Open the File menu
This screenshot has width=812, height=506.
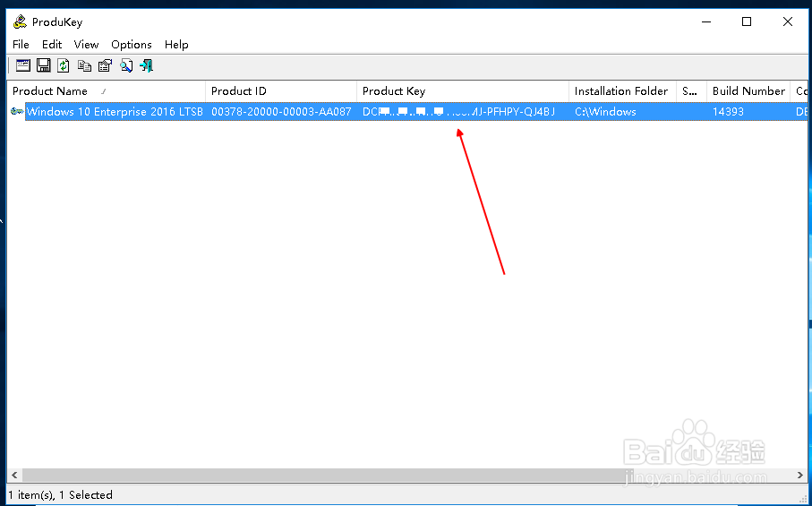(21, 45)
